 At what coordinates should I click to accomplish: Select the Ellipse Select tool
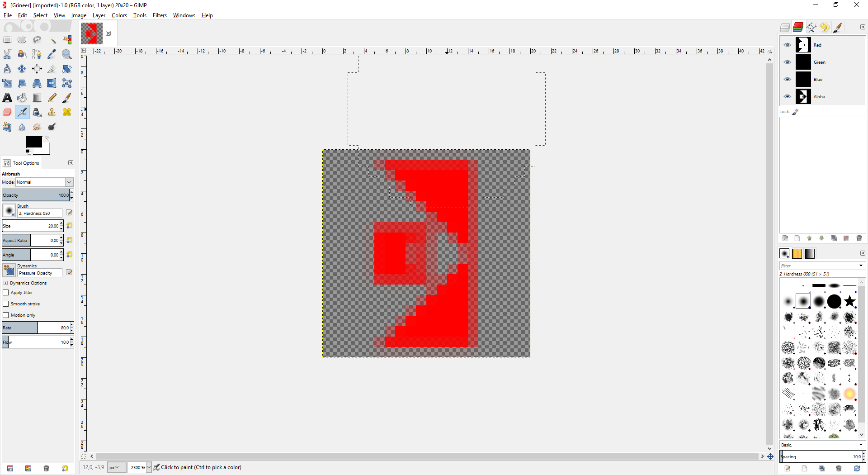[22, 40]
